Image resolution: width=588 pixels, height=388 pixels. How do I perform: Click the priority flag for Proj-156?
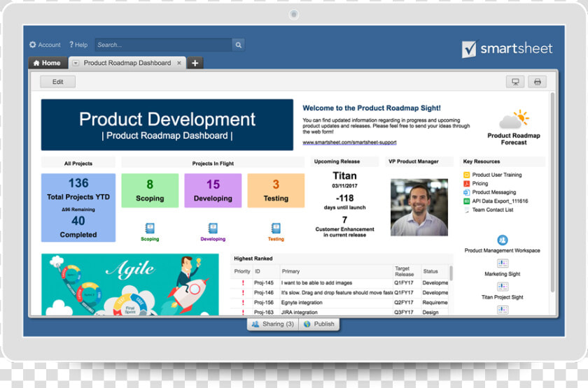click(x=243, y=302)
